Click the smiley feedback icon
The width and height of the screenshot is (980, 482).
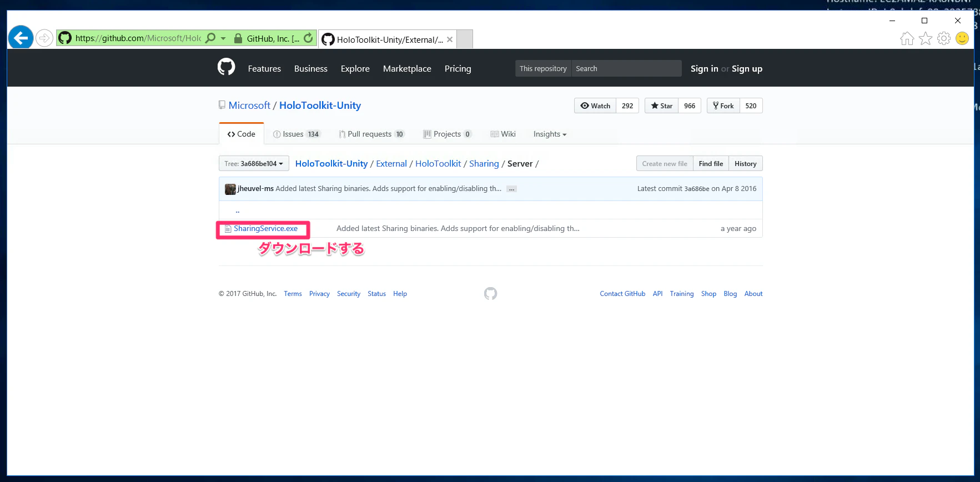pyautogui.click(x=962, y=38)
